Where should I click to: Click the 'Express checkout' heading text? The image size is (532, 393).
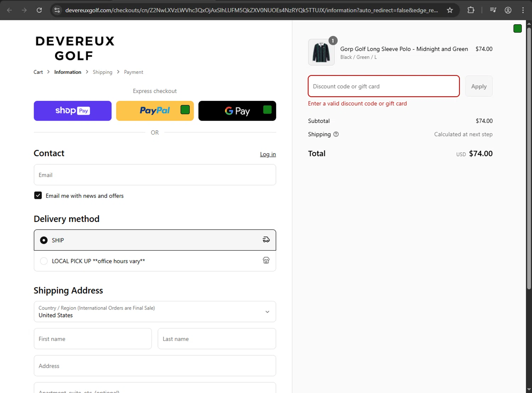tap(155, 91)
